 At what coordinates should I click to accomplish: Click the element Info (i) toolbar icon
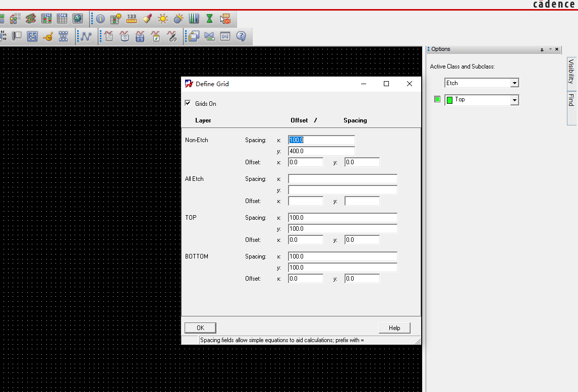point(100,18)
